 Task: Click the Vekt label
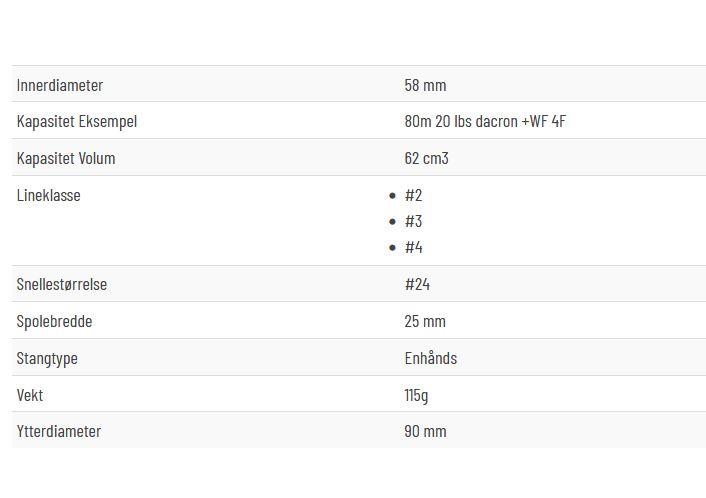pyautogui.click(x=30, y=395)
